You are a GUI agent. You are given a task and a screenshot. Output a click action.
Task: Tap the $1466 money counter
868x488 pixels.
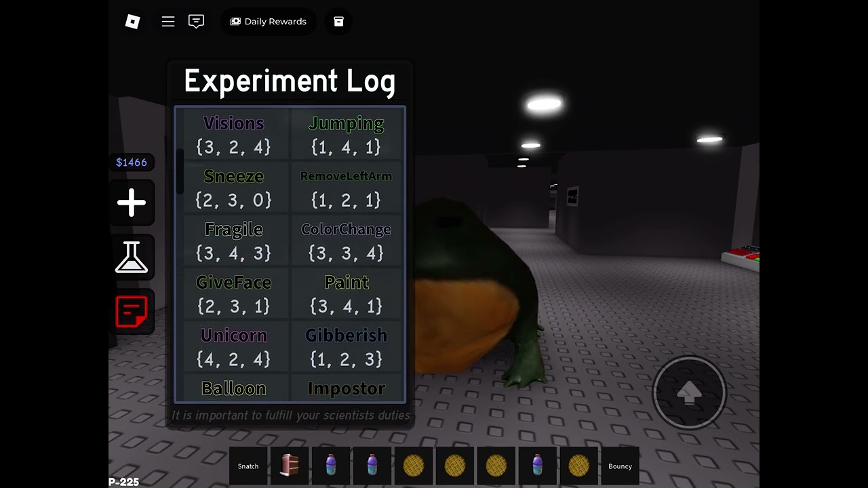[x=132, y=163]
